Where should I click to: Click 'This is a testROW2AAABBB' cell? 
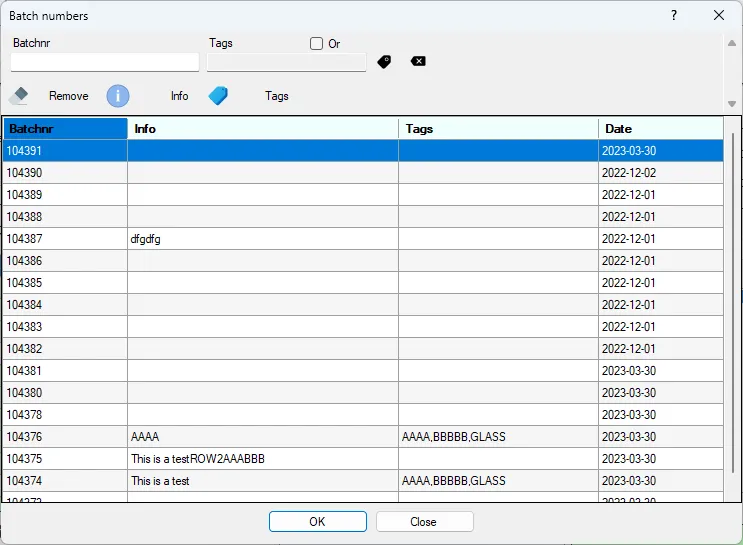[x=263, y=459]
